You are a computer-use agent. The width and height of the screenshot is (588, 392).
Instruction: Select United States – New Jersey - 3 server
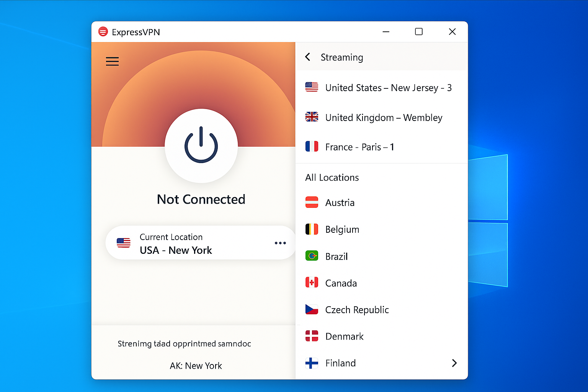pyautogui.click(x=388, y=87)
